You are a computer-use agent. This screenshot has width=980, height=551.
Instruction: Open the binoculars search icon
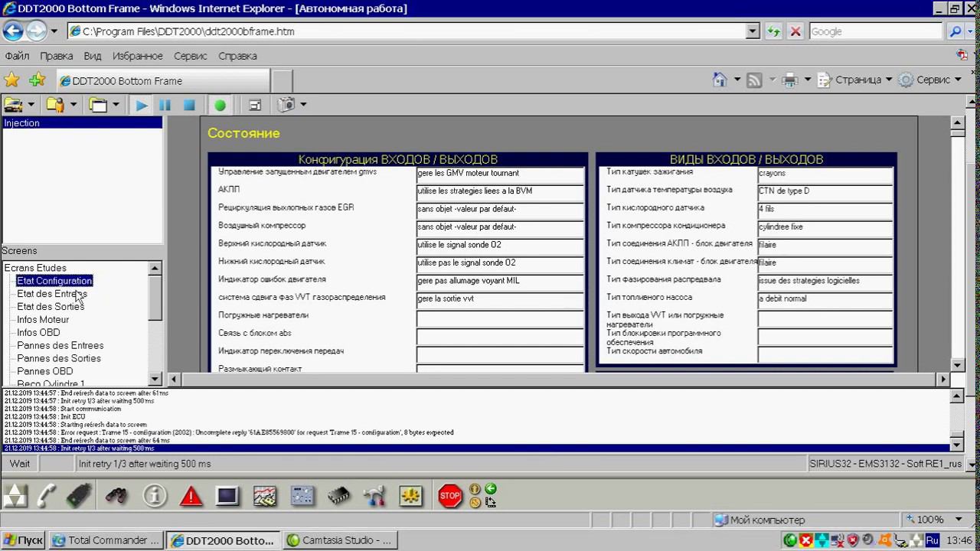(116, 496)
